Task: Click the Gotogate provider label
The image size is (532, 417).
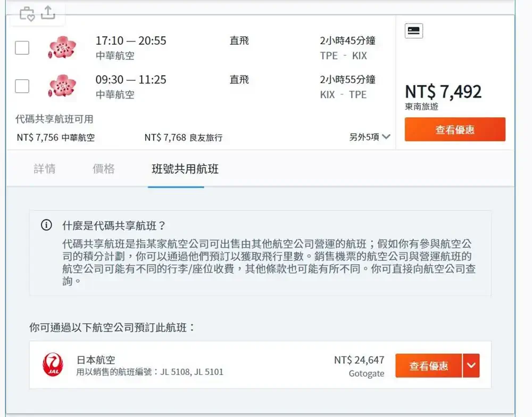Action: pyautogui.click(x=367, y=373)
